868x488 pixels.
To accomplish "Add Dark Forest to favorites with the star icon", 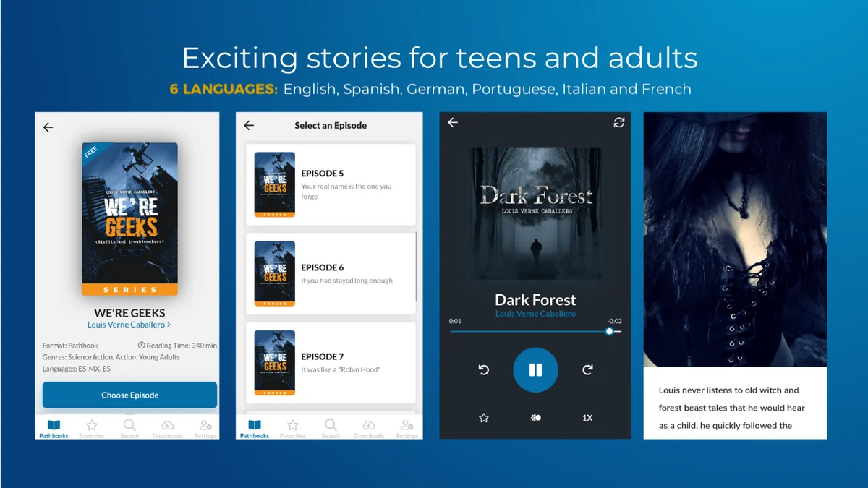I will pyautogui.click(x=484, y=418).
